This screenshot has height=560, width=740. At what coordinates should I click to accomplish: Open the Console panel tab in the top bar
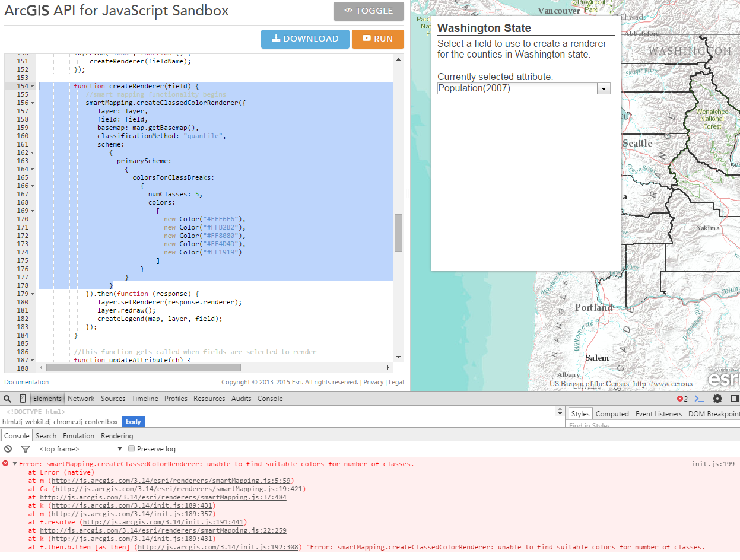tap(270, 399)
